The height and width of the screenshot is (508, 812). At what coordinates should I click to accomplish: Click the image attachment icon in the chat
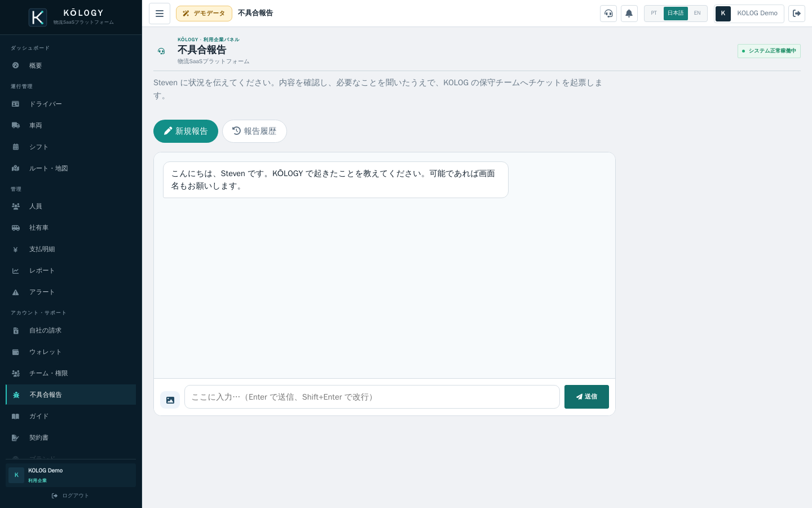pos(170,400)
